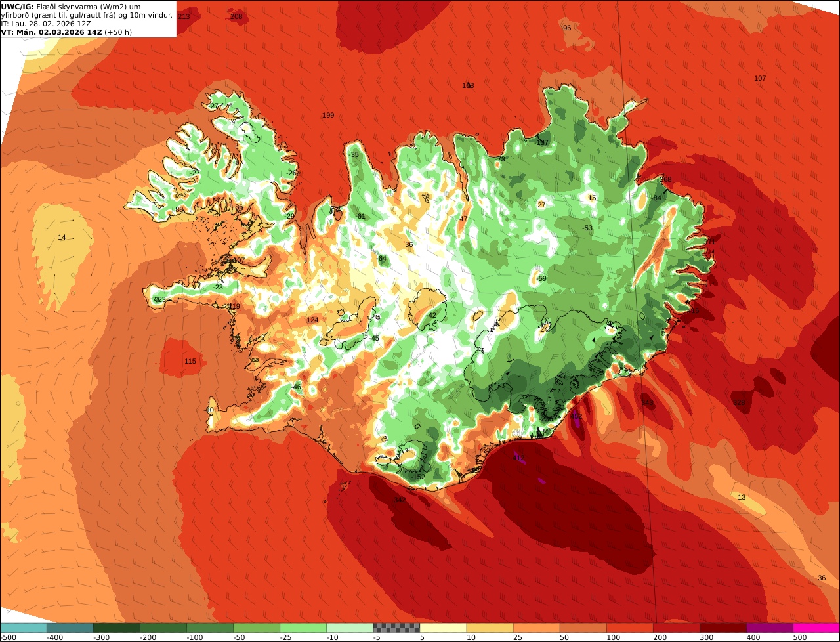Click the map value 342 off the south coast
This screenshot has height=642, width=840.
point(400,500)
